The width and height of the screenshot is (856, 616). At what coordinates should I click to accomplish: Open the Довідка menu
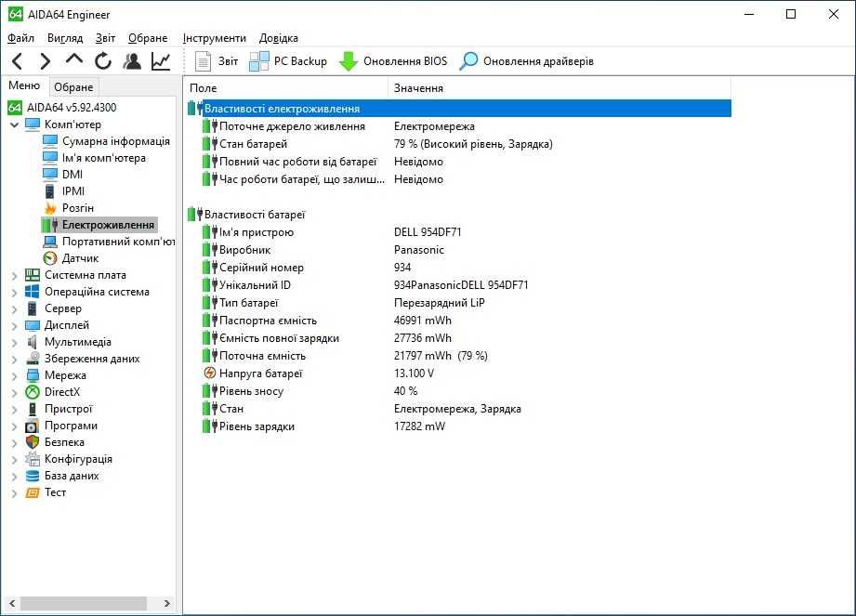[x=279, y=38]
